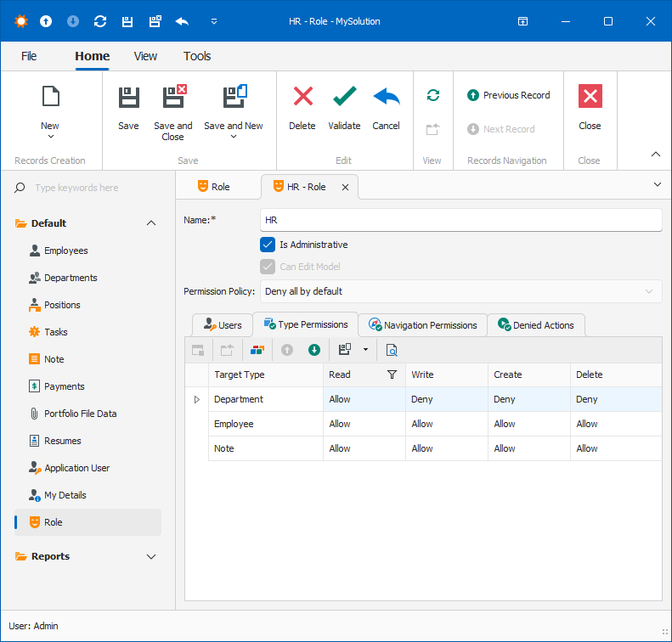The image size is (672, 642).
Task: Click the New record button
Action: click(50, 111)
